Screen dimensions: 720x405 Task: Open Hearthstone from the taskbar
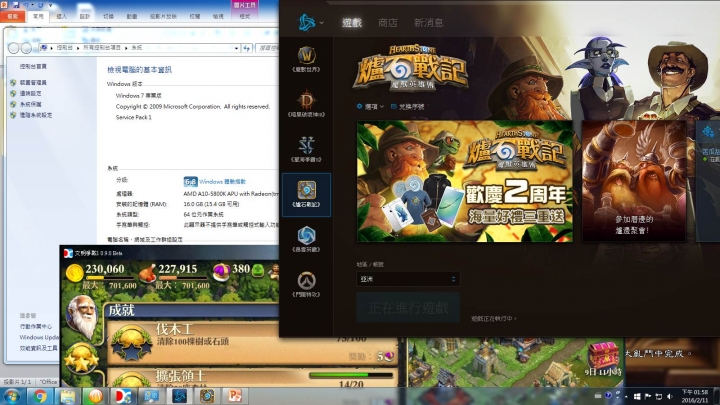(x=207, y=396)
